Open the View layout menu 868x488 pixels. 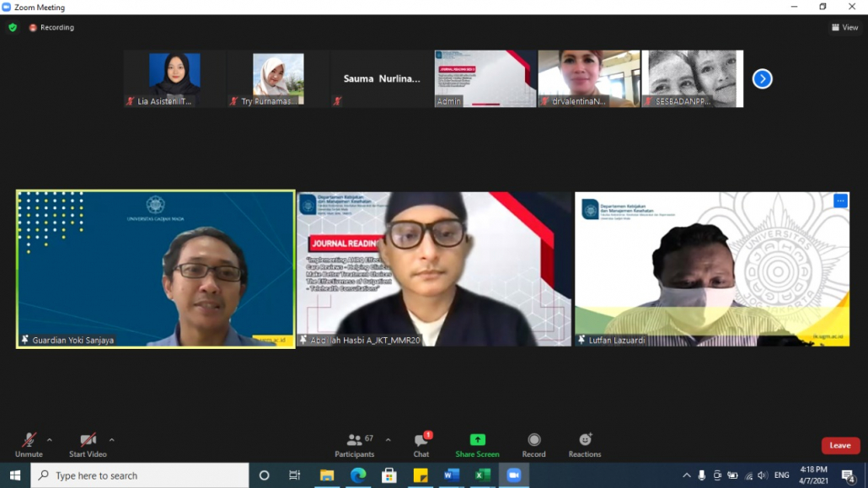[846, 27]
